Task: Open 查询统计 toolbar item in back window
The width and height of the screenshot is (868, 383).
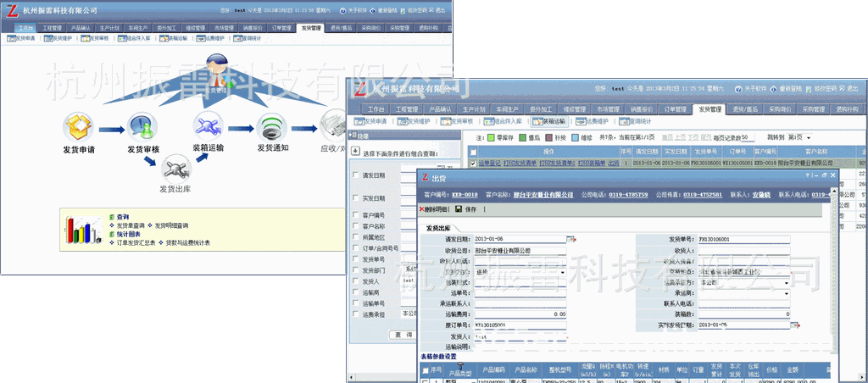Action: (x=248, y=39)
